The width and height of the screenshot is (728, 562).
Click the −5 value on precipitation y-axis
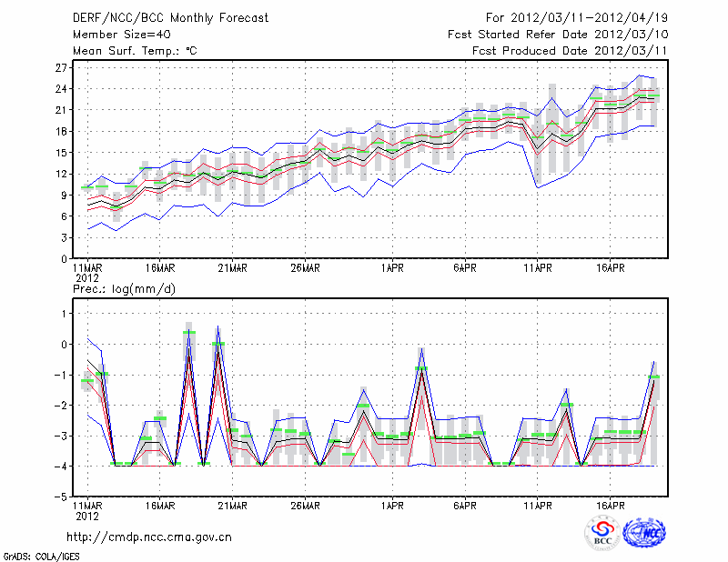[x=61, y=497]
